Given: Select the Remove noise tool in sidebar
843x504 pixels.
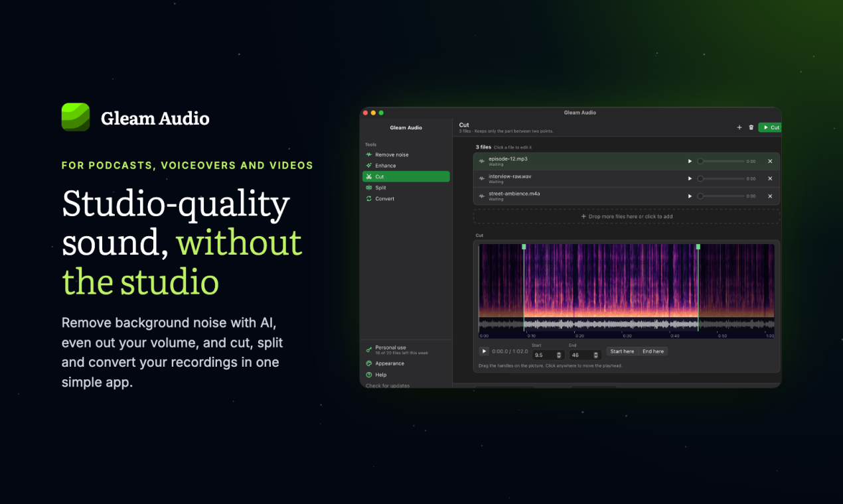Looking at the screenshot, I should coord(406,155).
